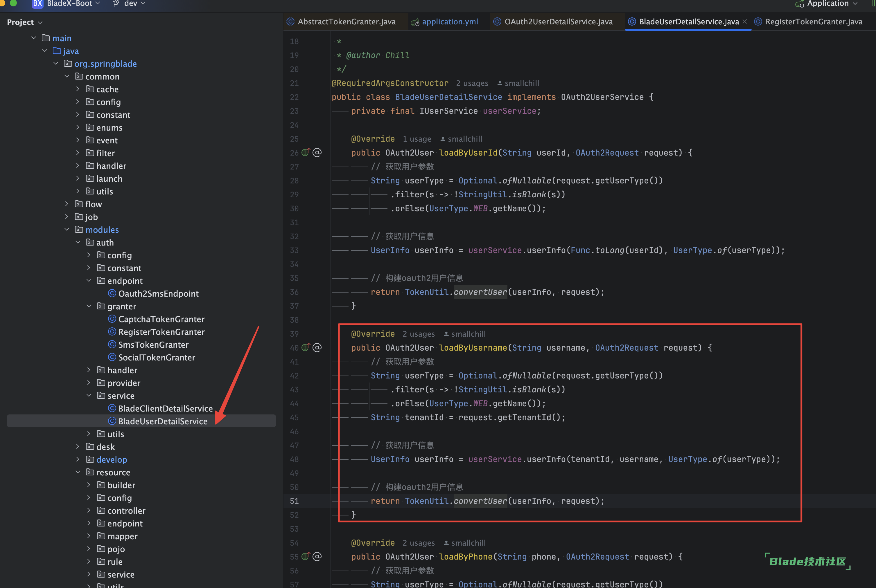Screen dimensions: 876x588
Task: Collapse the java folder
Action: pyautogui.click(x=45, y=50)
